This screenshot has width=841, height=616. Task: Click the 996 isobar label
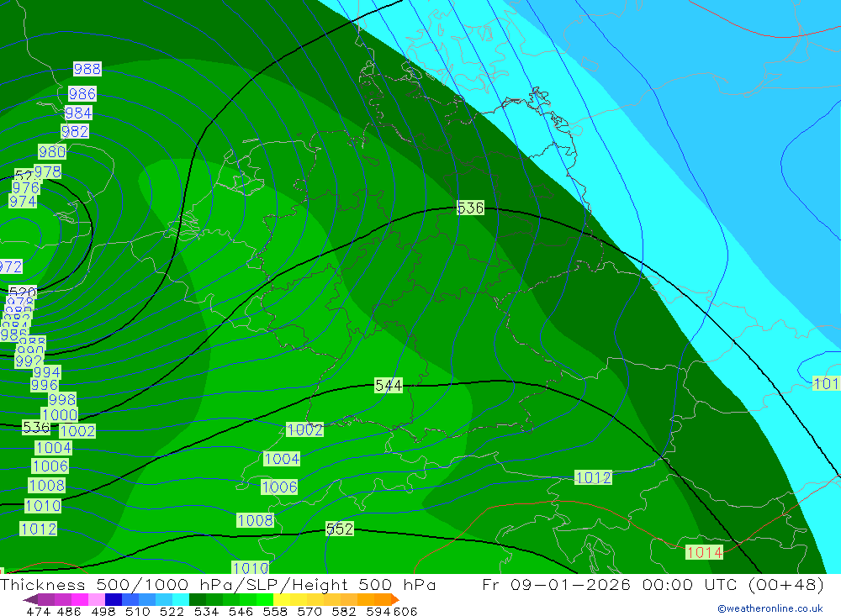(44, 384)
